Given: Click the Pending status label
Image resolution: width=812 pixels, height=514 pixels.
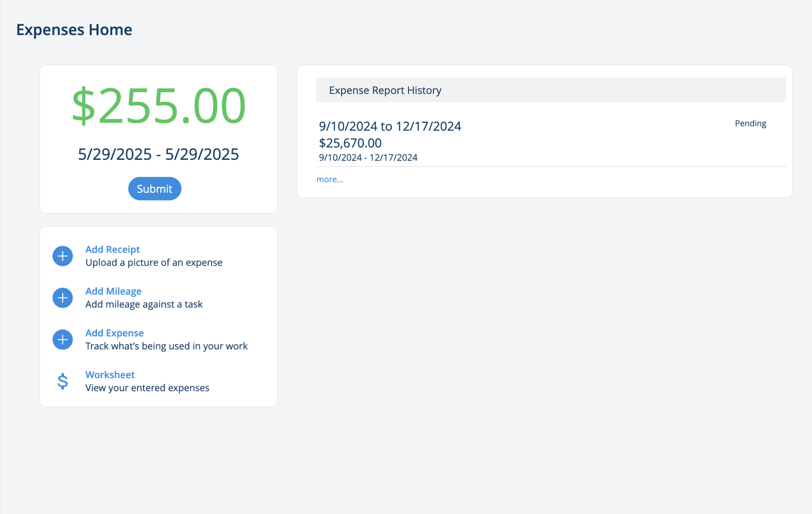Looking at the screenshot, I should tap(751, 123).
